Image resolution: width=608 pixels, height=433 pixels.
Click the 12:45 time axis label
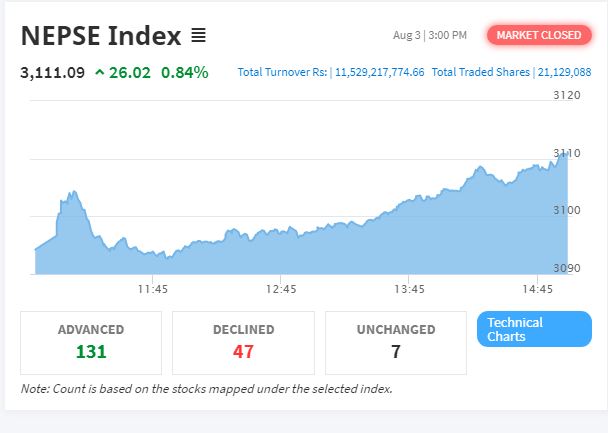pos(281,289)
